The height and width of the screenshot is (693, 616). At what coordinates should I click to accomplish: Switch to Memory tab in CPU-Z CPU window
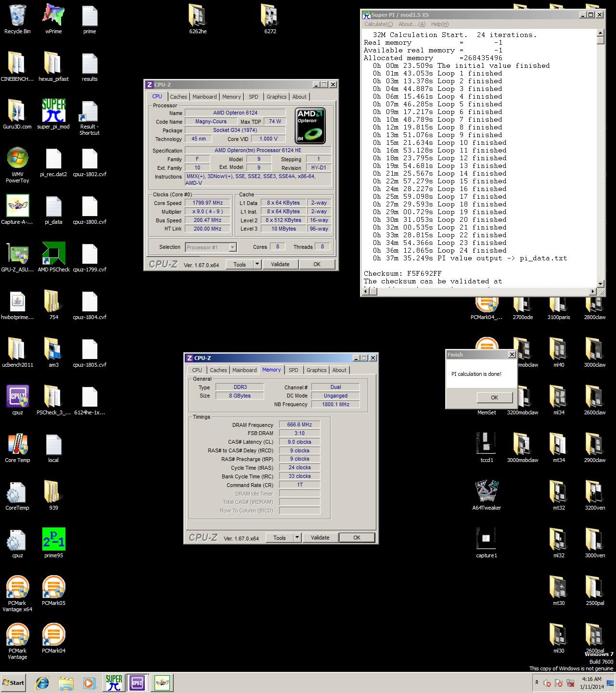point(231,97)
